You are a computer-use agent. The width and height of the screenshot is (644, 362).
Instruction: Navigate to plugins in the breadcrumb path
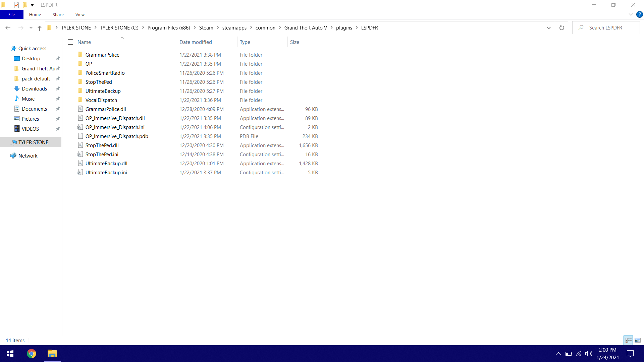344,28
